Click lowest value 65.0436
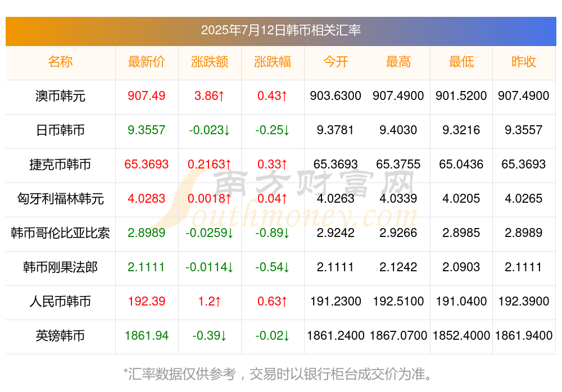Image resolution: width=562 pixels, height=392 pixels. click(461, 164)
